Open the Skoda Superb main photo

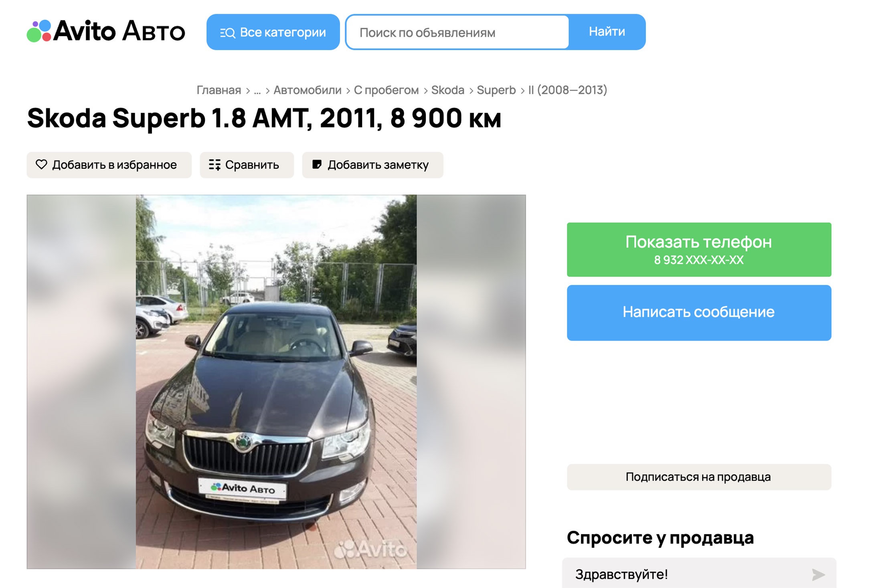(x=276, y=382)
